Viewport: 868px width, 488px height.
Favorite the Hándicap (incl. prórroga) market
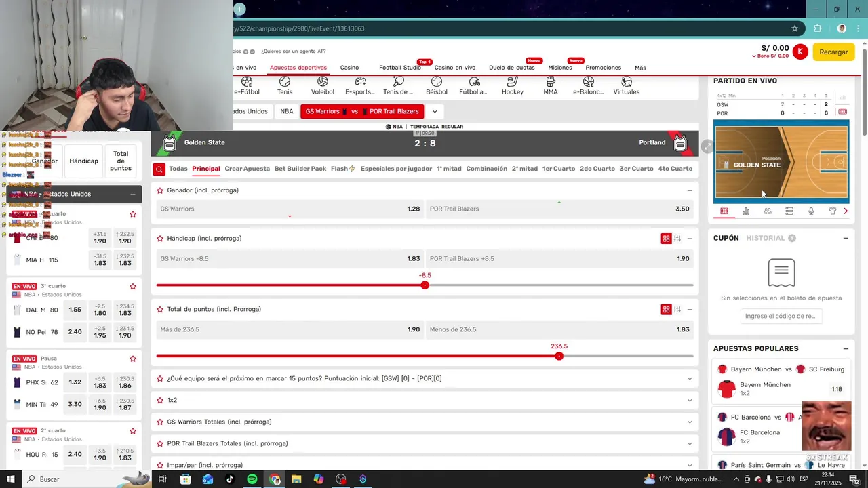160,239
